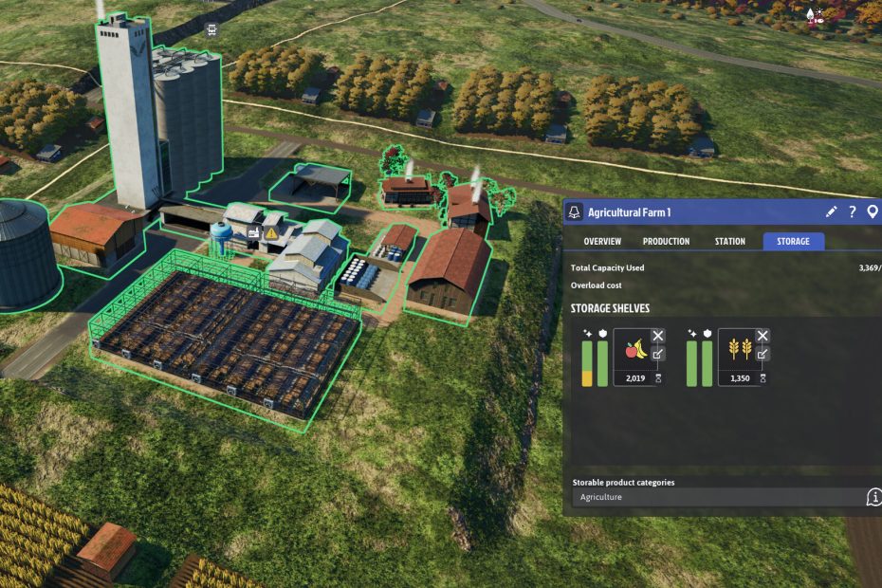
Task: Edit the fruit shelf settings
Action: coord(658,354)
